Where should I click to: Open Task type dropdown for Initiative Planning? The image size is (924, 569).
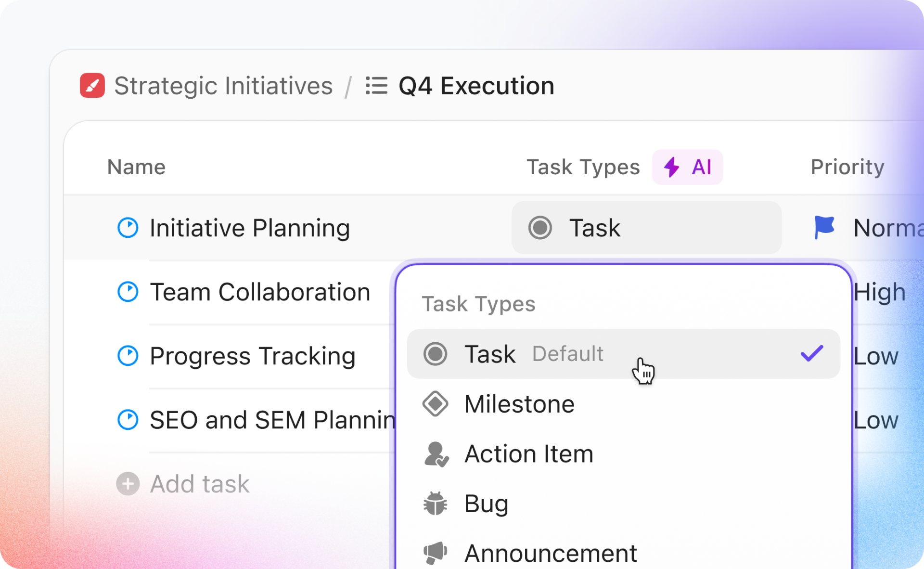646,228
